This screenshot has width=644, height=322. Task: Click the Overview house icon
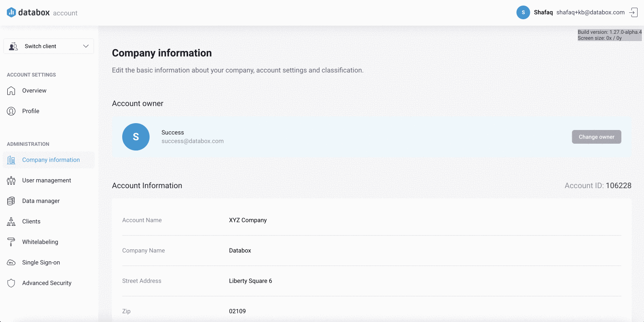coord(11,91)
